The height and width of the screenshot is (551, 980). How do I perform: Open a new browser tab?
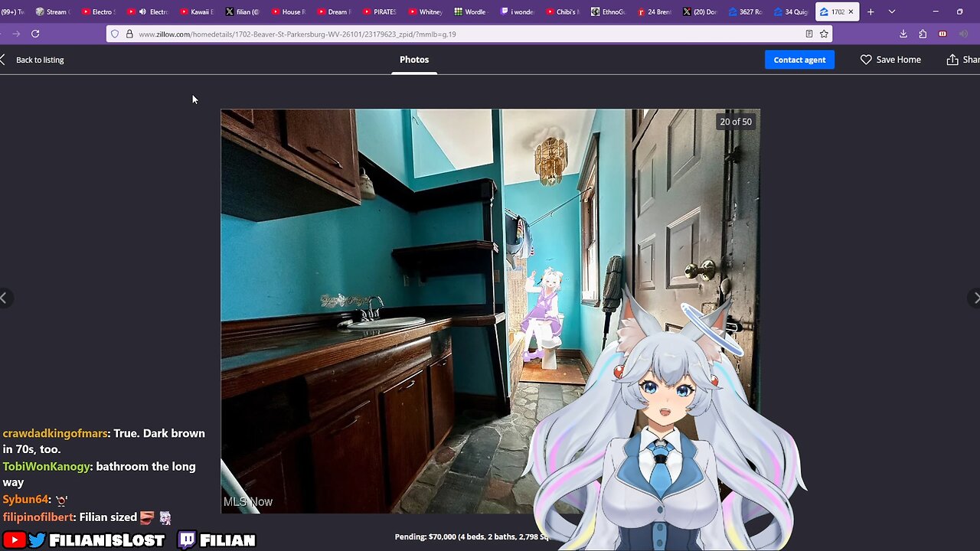coord(871,11)
